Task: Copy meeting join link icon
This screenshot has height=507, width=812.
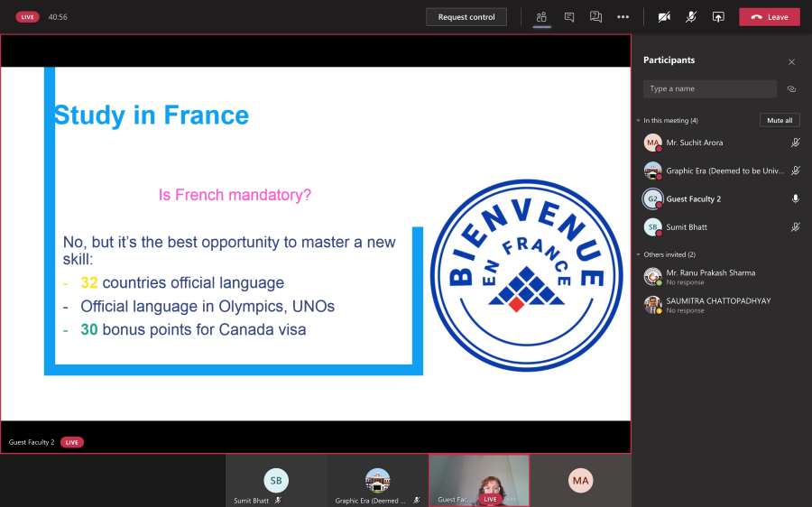Action: pos(791,89)
